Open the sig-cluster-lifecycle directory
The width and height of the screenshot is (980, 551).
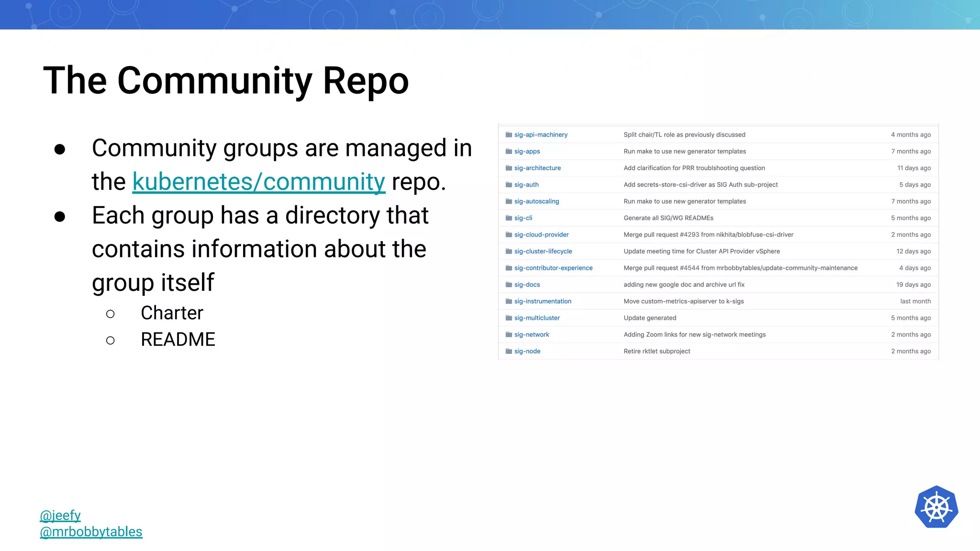[543, 252]
